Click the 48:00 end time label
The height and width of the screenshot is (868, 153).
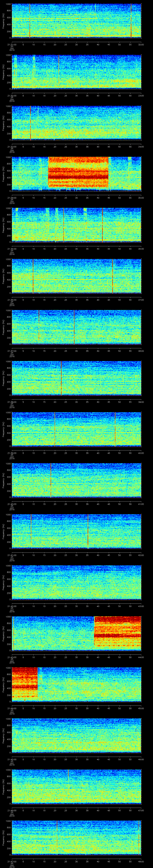141,861
